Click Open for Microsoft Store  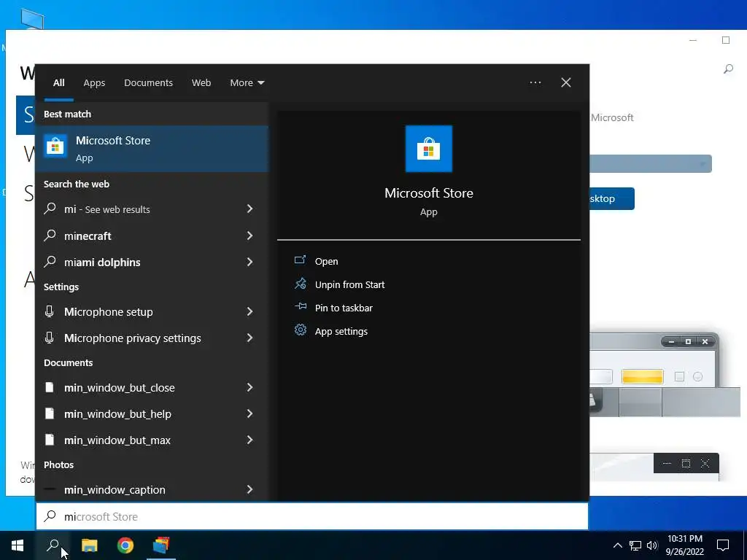(x=326, y=261)
